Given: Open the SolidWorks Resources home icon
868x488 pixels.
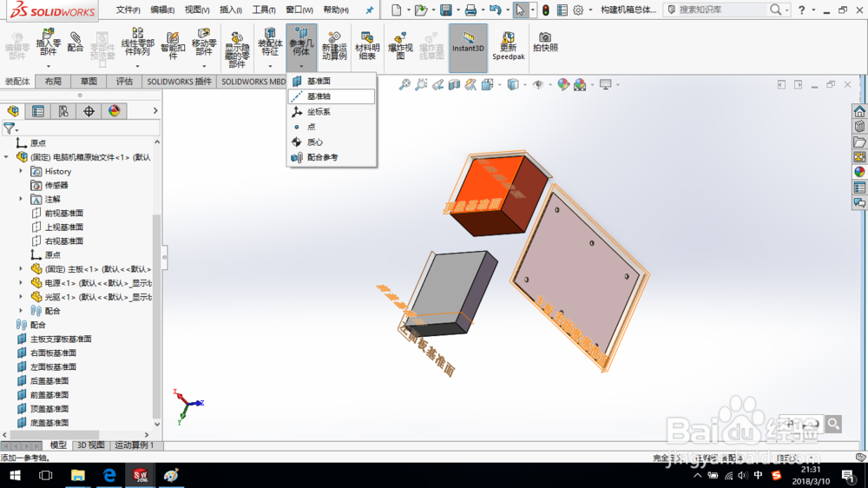Looking at the screenshot, I should (859, 111).
